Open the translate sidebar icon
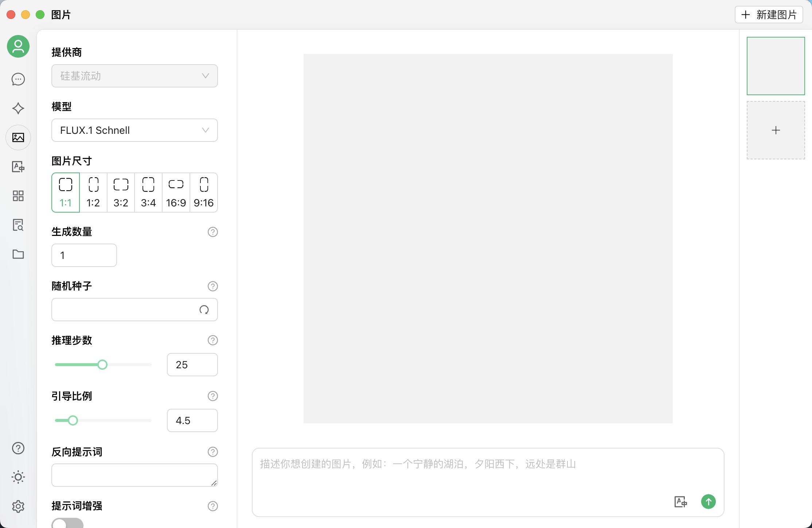812x528 pixels. 18,167
